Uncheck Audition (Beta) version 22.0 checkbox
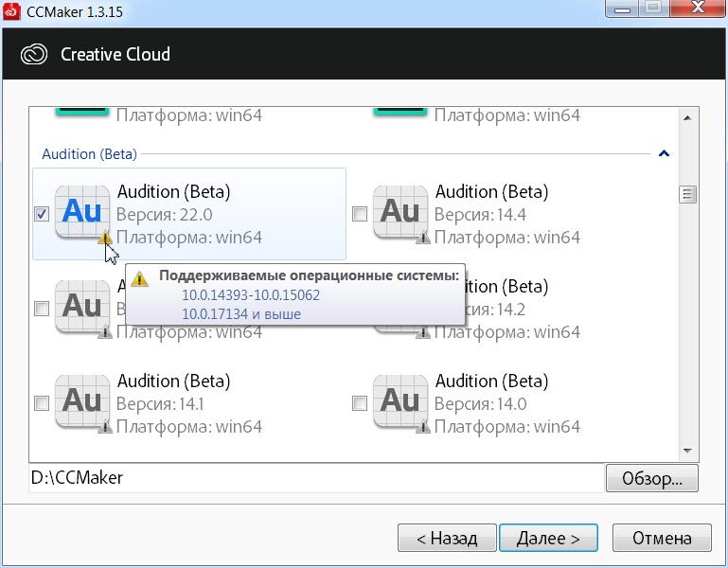This screenshot has width=728, height=568. pyautogui.click(x=42, y=214)
